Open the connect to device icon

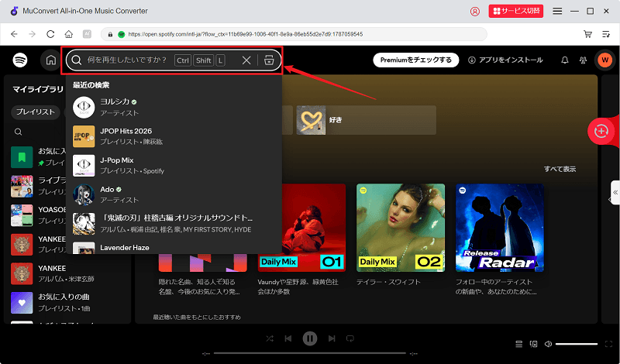[533, 344]
